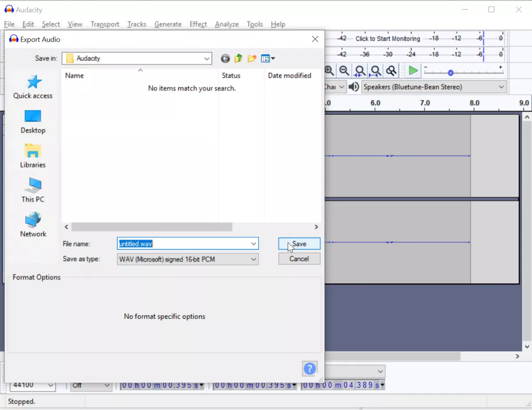532x410 pixels.
Task: Open the Effect menu
Action: coord(198,24)
